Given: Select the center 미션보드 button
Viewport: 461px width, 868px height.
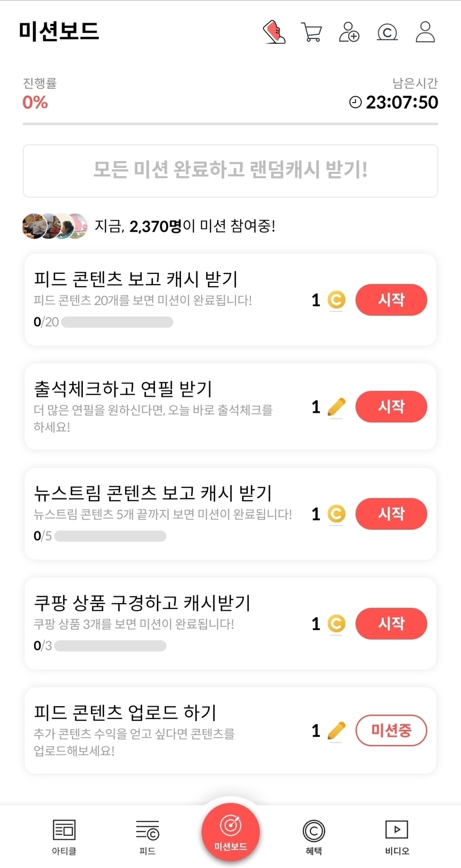Looking at the screenshot, I should [x=231, y=832].
